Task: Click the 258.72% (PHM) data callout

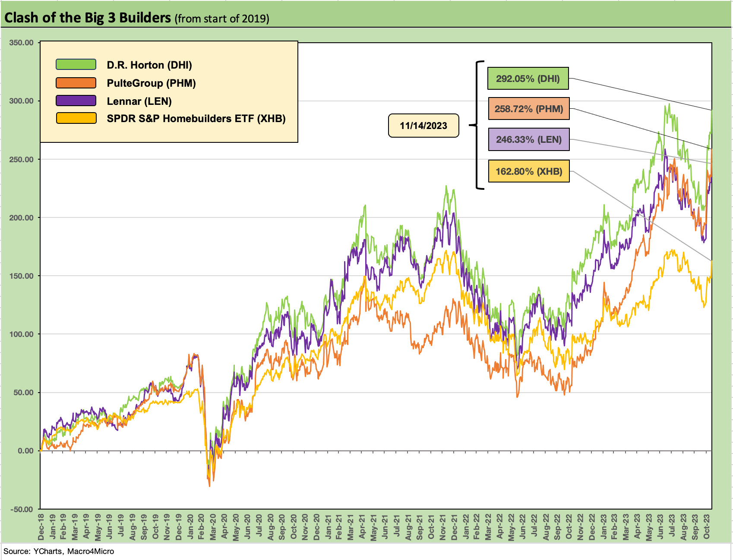Action: (529, 109)
